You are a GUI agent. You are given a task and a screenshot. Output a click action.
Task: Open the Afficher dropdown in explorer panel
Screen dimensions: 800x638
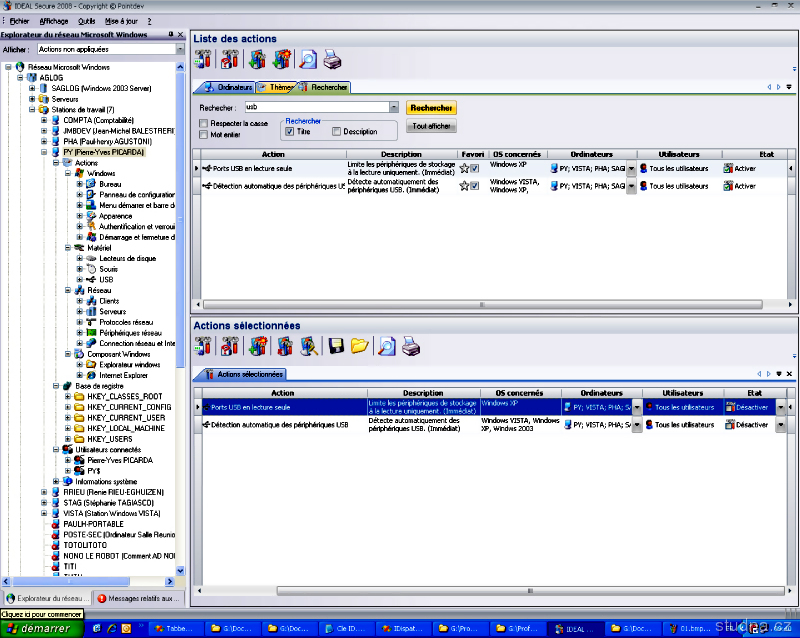point(180,49)
